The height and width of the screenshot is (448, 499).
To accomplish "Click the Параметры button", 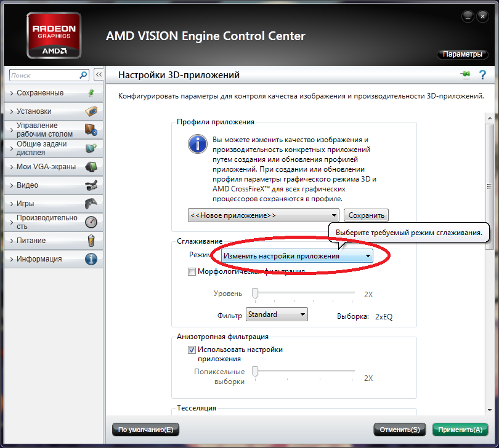I will tap(463, 54).
